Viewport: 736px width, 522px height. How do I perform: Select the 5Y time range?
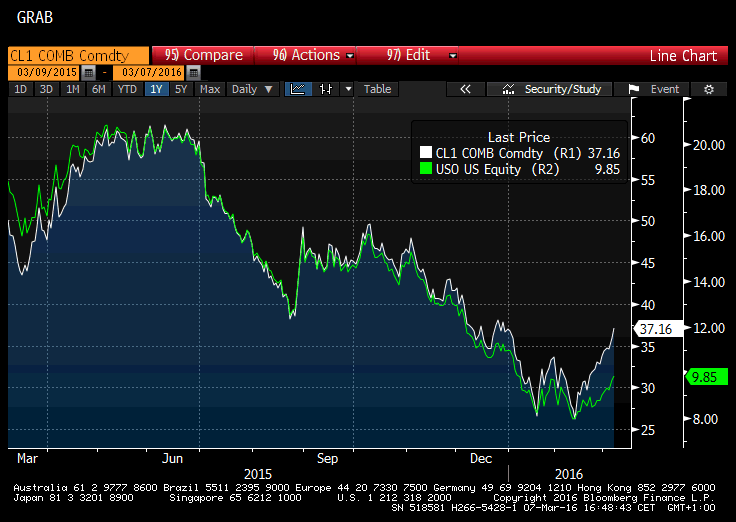[181, 89]
